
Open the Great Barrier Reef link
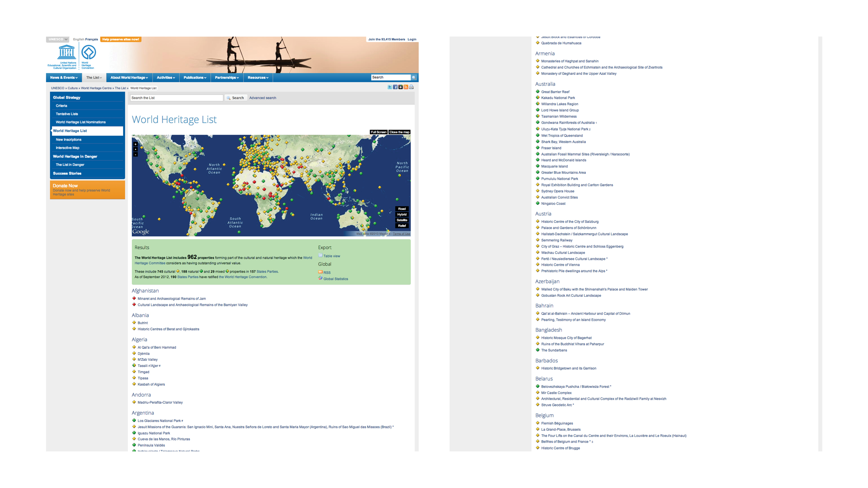click(x=555, y=92)
